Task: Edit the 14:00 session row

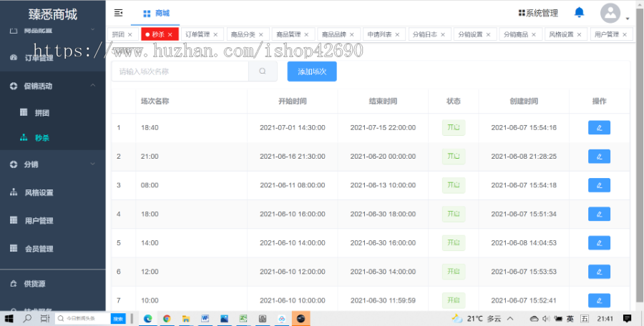Action: tap(599, 242)
